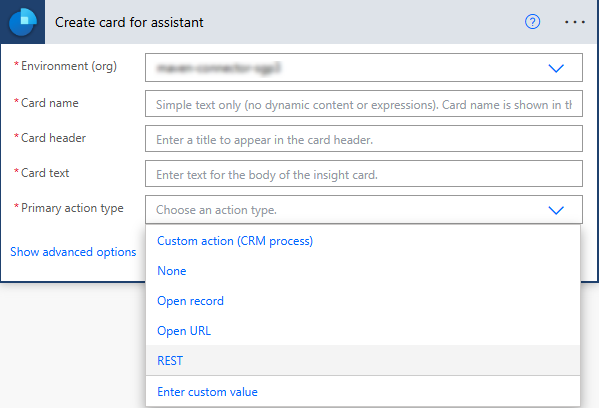Viewport: 599px width, 408px height.
Task: Choose Enter custom value option
Action: coord(363,392)
